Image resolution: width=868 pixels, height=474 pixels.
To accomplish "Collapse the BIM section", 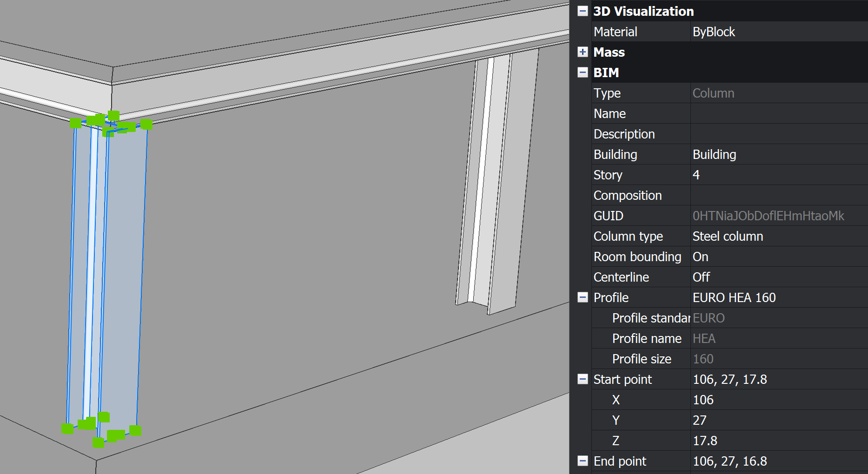I will click(x=583, y=72).
